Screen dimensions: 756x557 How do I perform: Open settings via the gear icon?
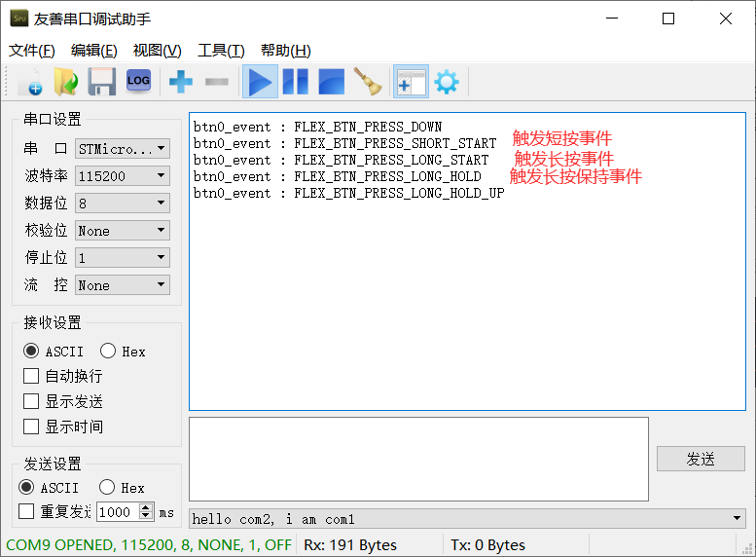coord(447,82)
